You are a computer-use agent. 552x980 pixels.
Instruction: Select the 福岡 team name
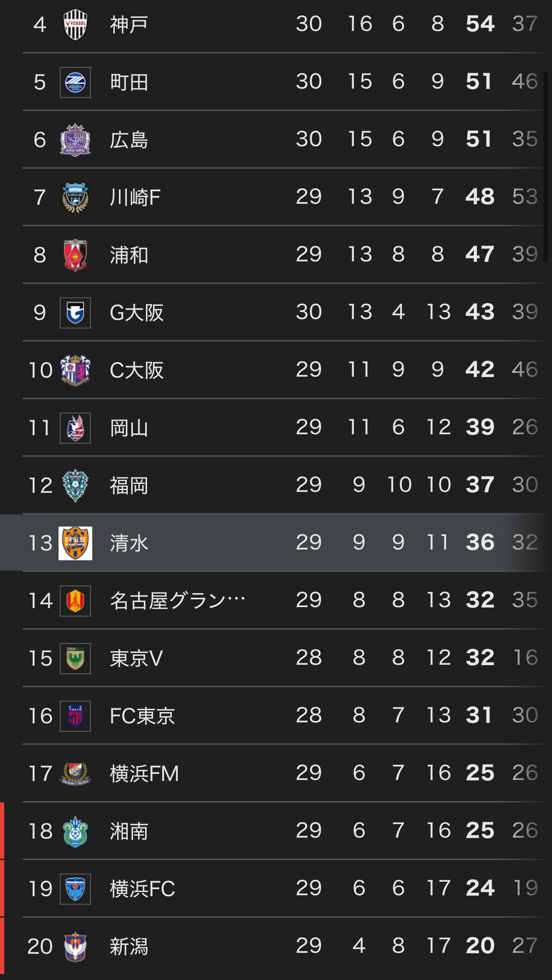(x=129, y=486)
